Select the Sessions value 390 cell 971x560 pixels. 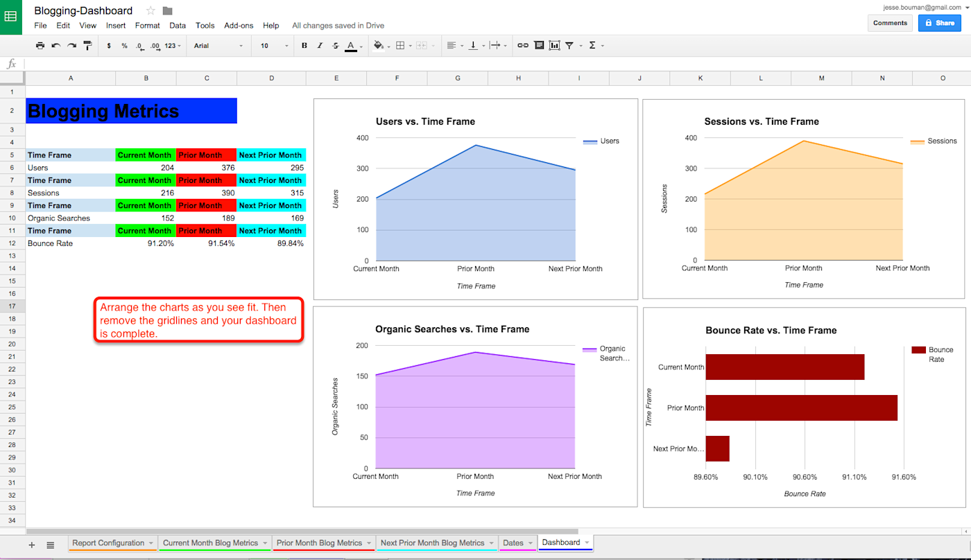click(x=207, y=193)
